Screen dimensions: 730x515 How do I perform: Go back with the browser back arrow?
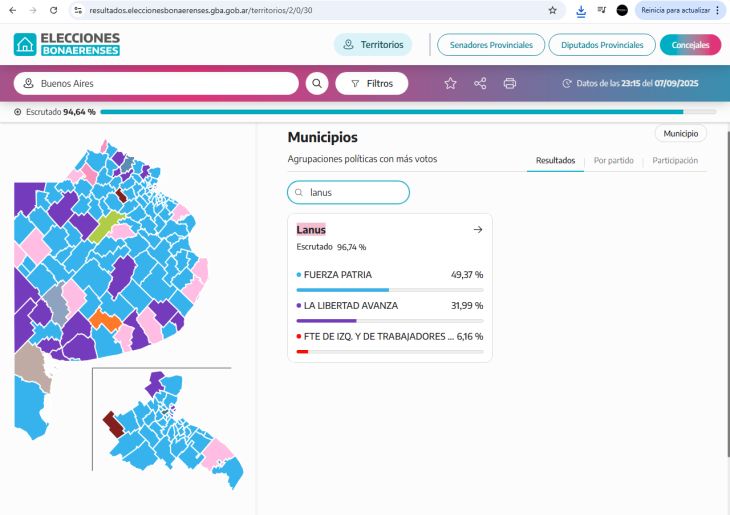(13, 10)
